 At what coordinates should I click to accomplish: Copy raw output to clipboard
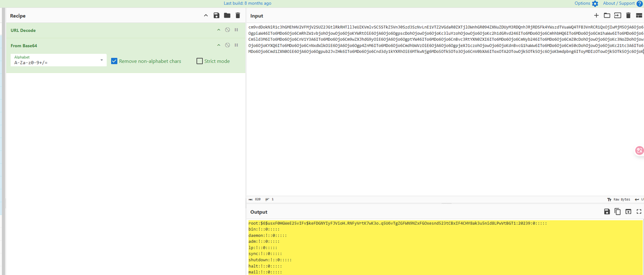tap(617, 212)
